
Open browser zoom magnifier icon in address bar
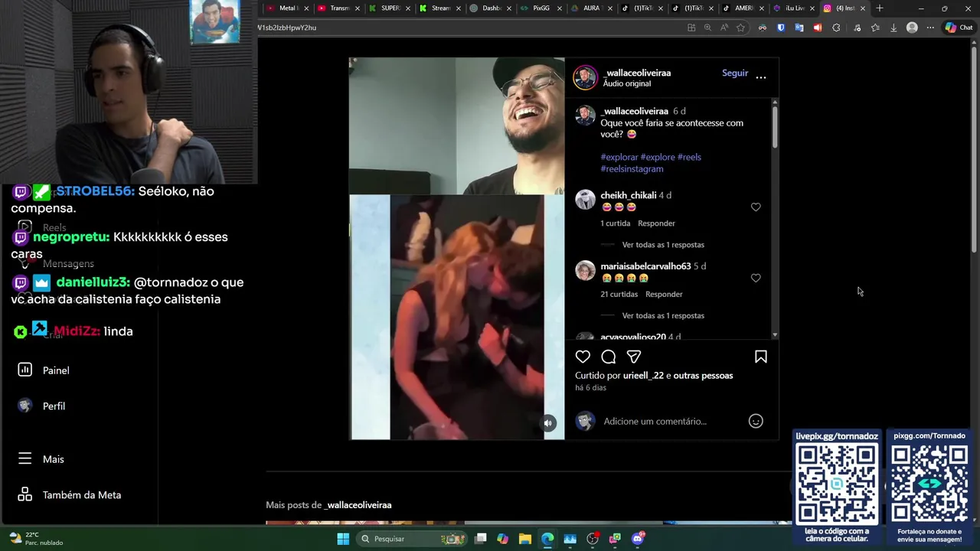point(707,28)
